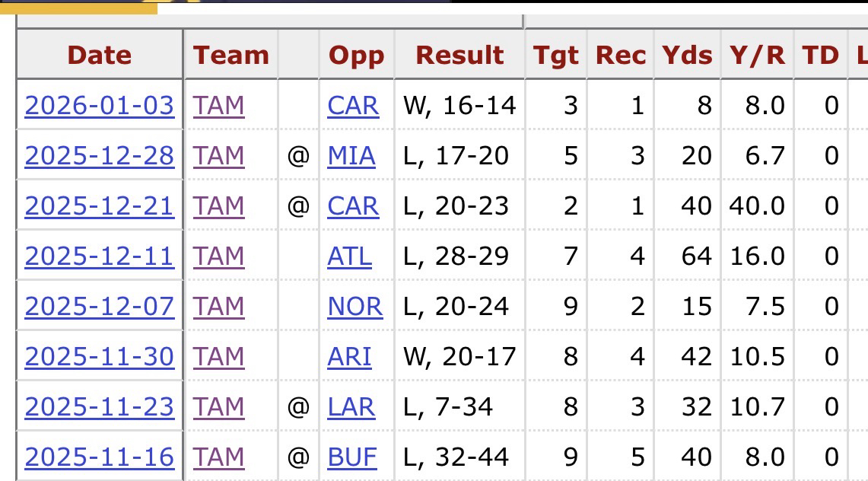Viewport: 868px width, 481px height.
Task: Sort by the Result column header
Action: [460, 55]
